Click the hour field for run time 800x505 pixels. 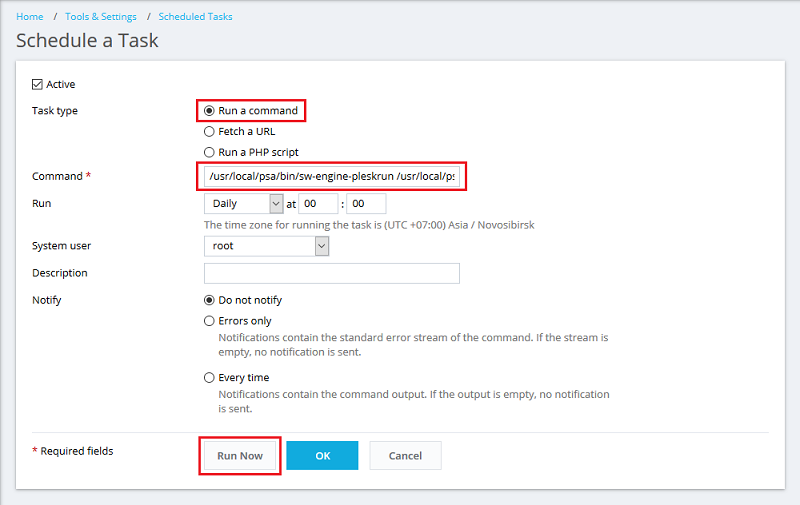(x=318, y=203)
